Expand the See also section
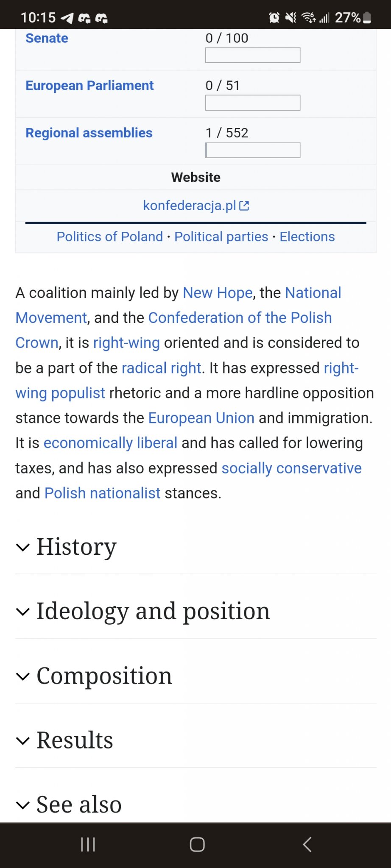The width and height of the screenshot is (391, 868). point(79,804)
